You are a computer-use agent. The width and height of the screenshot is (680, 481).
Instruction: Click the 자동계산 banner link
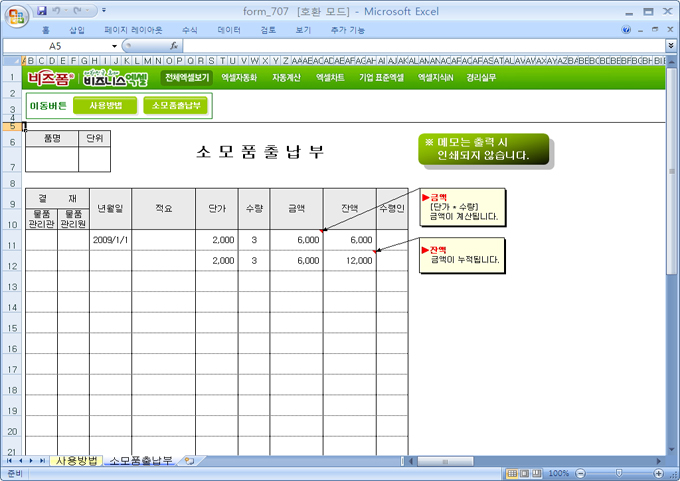(x=286, y=78)
